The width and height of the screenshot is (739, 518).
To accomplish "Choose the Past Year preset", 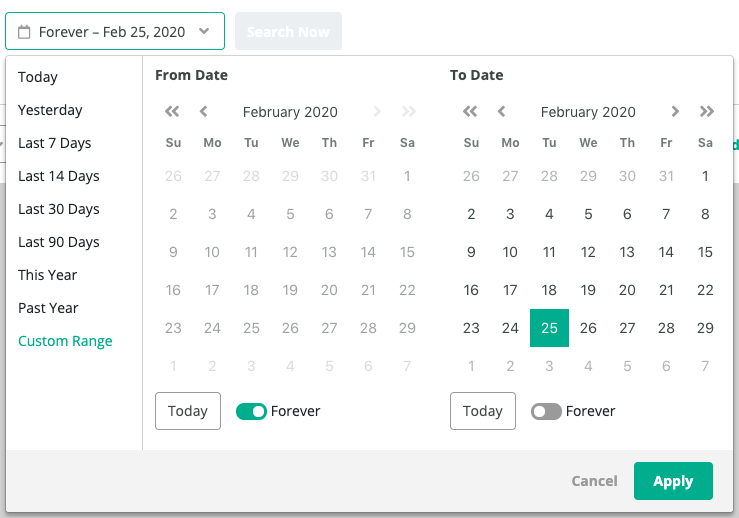I will (x=48, y=308).
